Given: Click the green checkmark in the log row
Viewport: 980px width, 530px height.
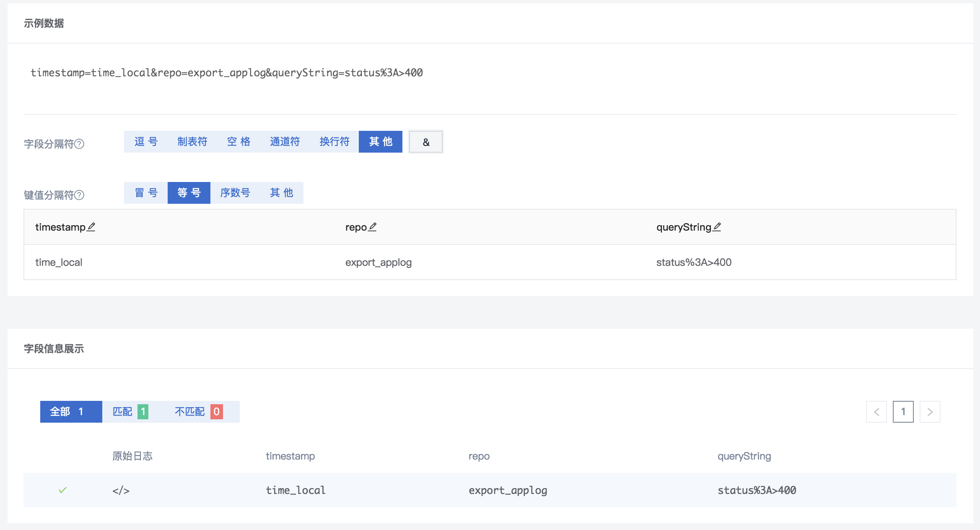Looking at the screenshot, I should 63,490.
